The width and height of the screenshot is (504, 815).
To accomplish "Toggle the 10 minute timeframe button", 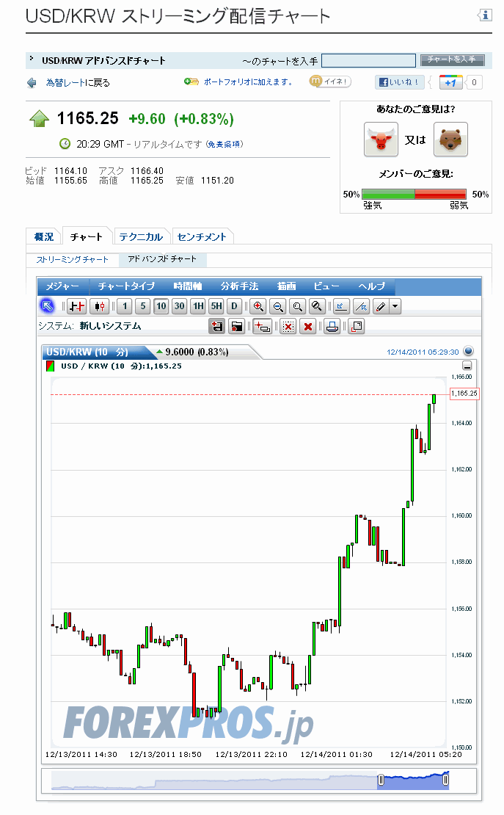I will pyautogui.click(x=161, y=306).
